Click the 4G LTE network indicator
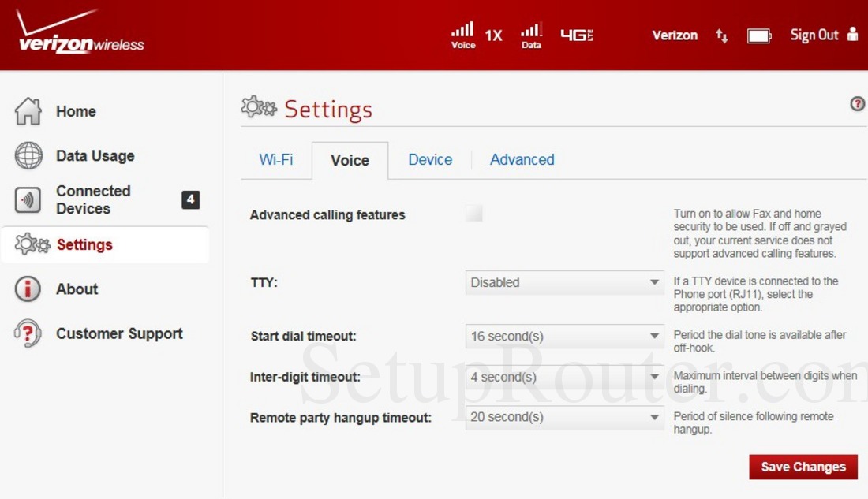Viewport: 868px width, 499px height. (x=576, y=35)
